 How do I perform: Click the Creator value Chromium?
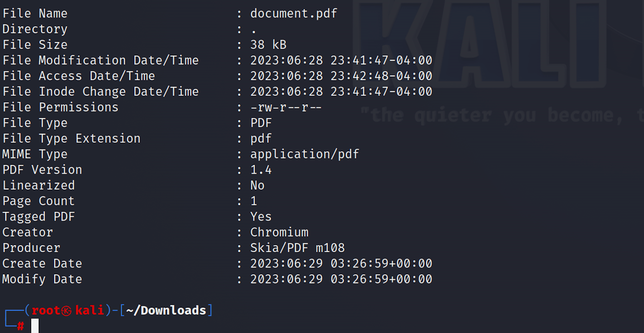pyautogui.click(x=279, y=232)
